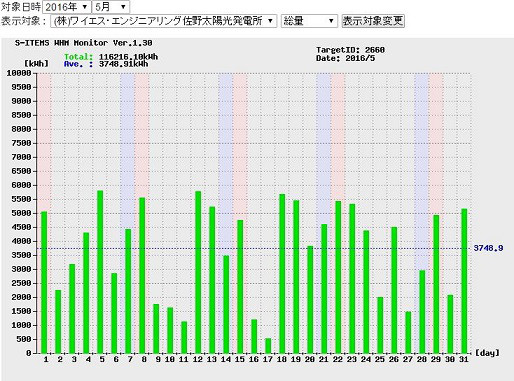
Task: Click the 10000 y-axis label
Action: point(19,73)
